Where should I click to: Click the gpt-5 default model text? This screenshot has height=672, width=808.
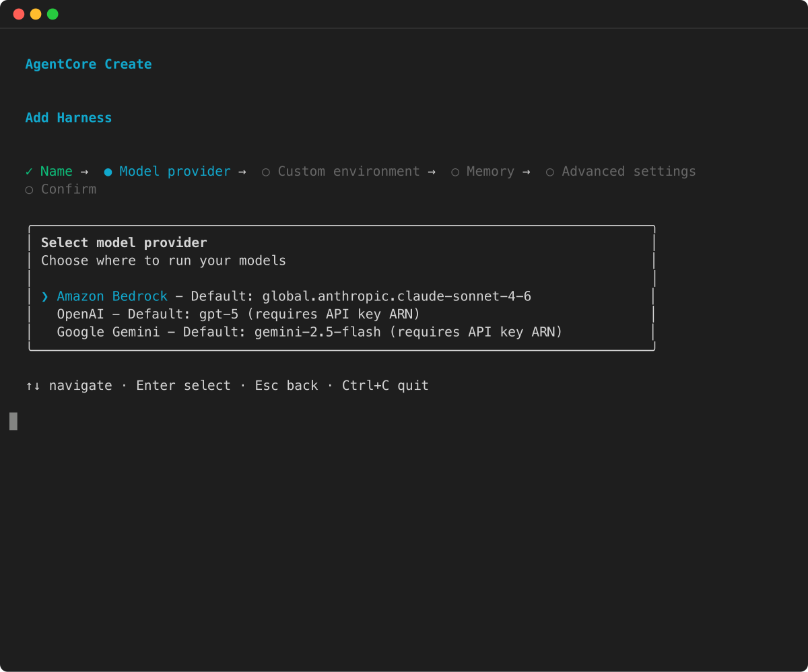(219, 314)
